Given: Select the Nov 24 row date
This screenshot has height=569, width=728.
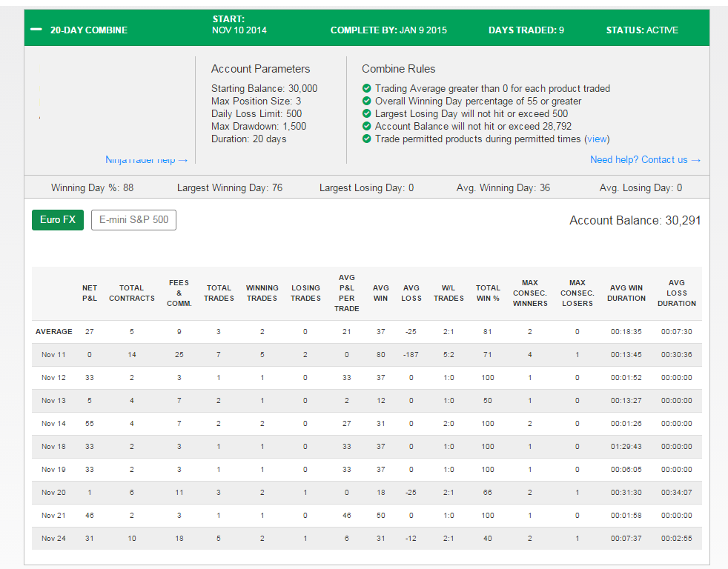Looking at the screenshot, I should [x=53, y=539].
